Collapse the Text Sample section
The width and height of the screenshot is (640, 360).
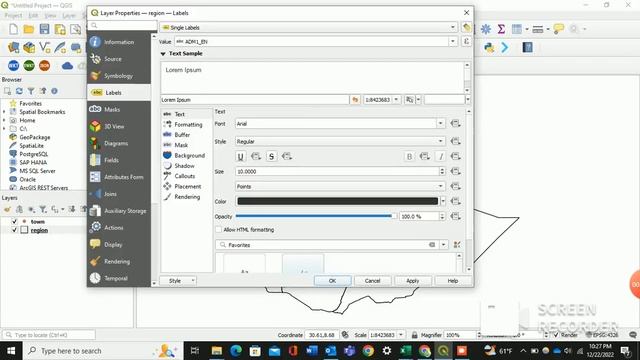(163, 54)
